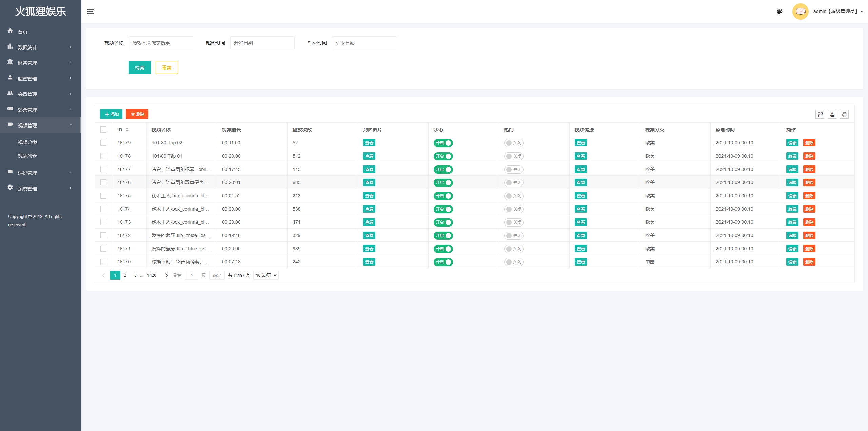This screenshot has width=868, height=431.
Task: Click the column filter icon in table toolbar
Action: [x=820, y=115]
